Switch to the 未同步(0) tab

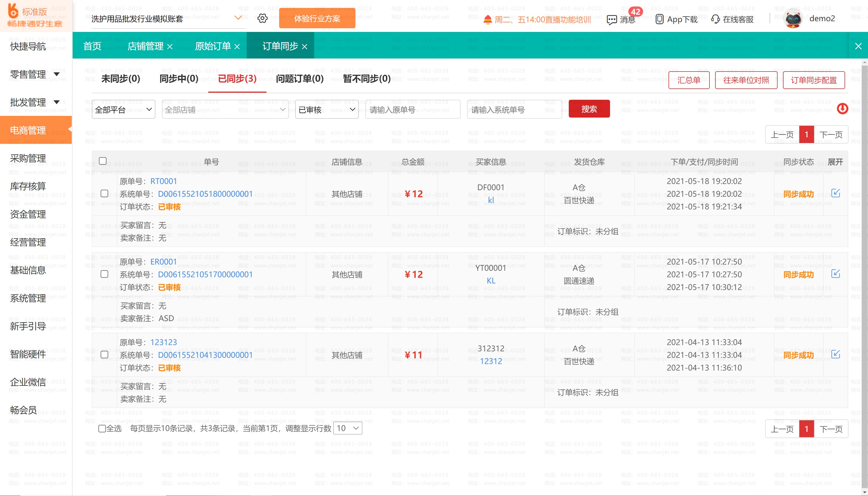coord(121,79)
